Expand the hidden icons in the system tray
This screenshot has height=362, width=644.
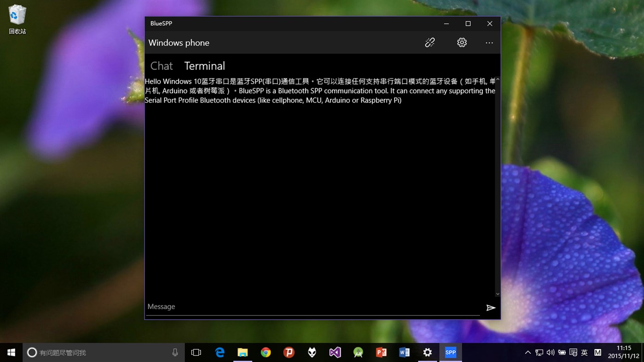(x=528, y=352)
